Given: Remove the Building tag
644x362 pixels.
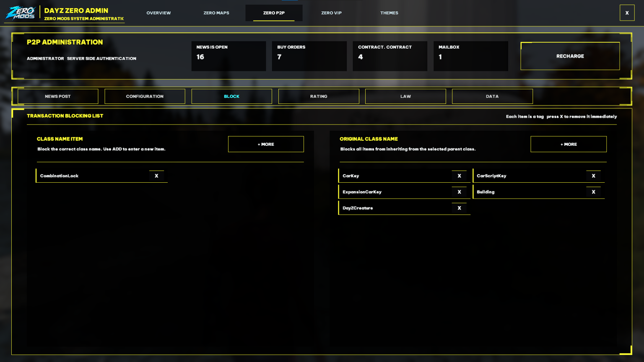Looking at the screenshot, I should 593,192.
